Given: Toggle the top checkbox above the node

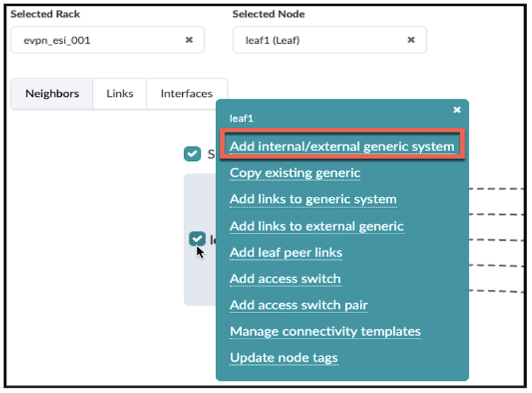Looking at the screenshot, I should 192,154.
